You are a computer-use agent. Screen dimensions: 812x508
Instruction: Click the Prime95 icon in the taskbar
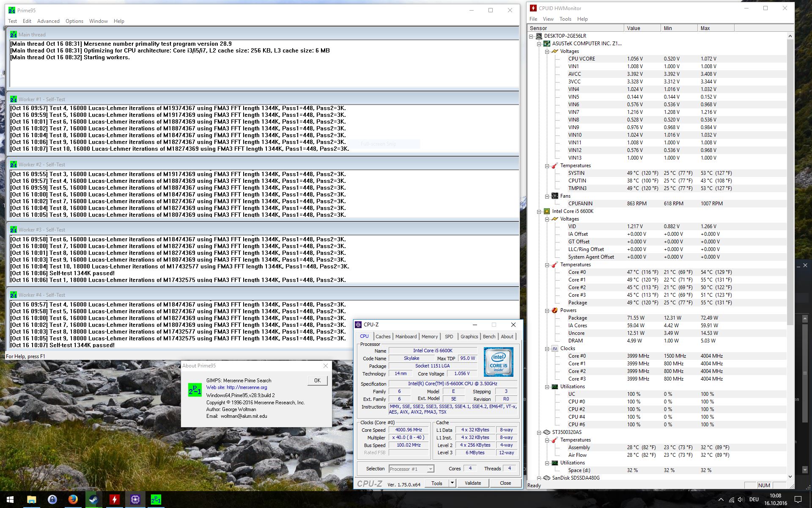156,500
